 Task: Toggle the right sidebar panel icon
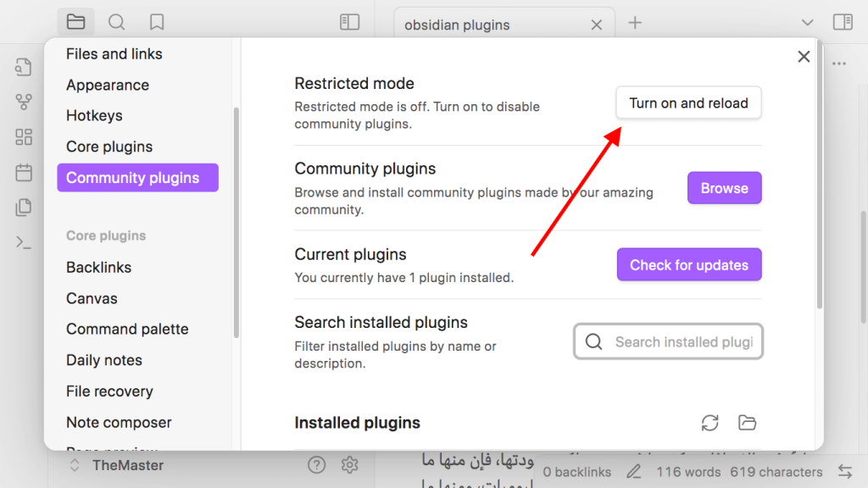(x=843, y=22)
